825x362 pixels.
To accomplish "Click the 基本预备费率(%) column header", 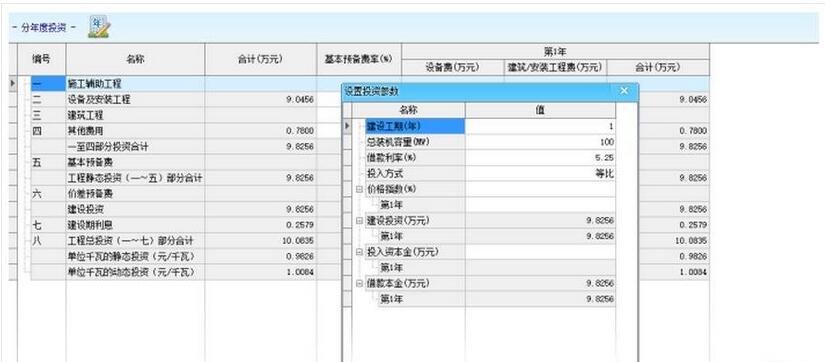I will click(x=359, y=59).
